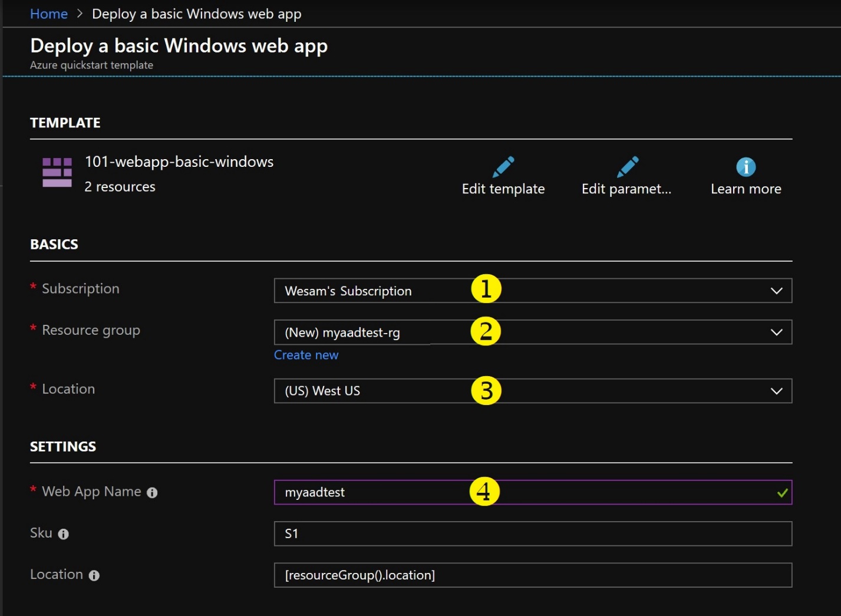The width and height of the screenshot is (841, 616).
Task: Click the purple template blocks icon
Action: click(57, 172)
